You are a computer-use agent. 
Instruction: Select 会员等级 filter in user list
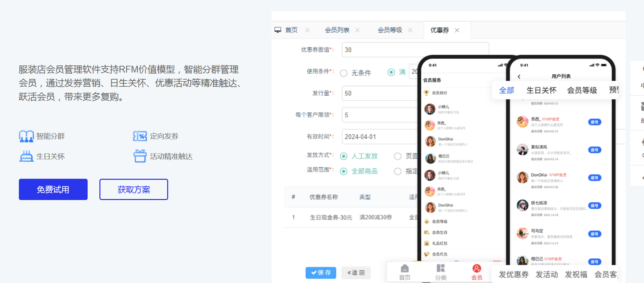tap(582, 90)
